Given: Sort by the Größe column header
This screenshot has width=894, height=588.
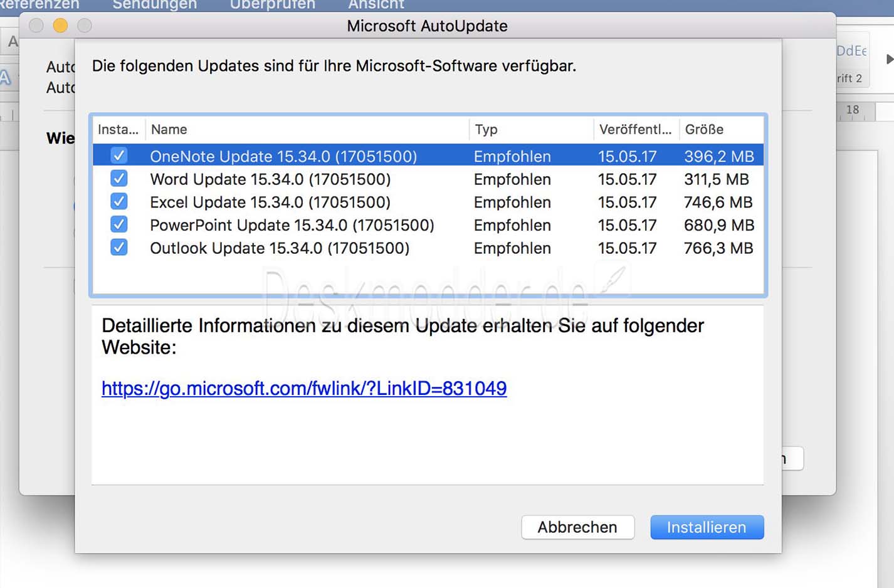Looking at the screenshot, I should pyautogui.click(x=722, y=129).
